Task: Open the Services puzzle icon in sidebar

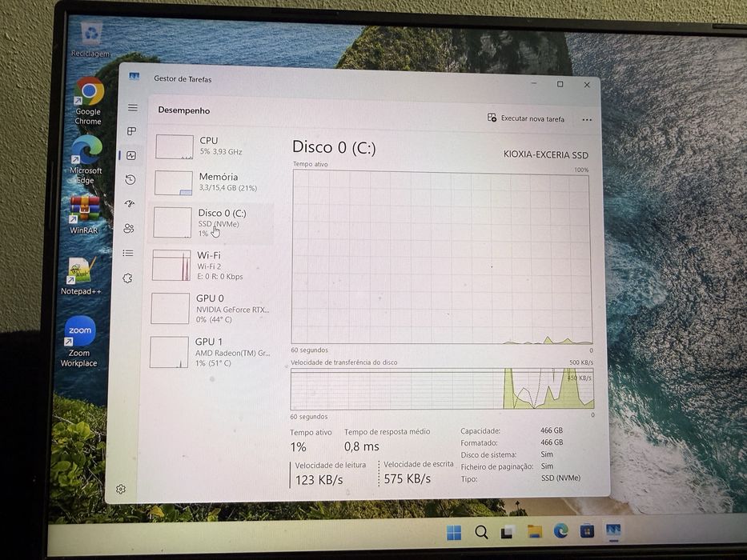Action: pyautogui.click(x=127, y=278)
